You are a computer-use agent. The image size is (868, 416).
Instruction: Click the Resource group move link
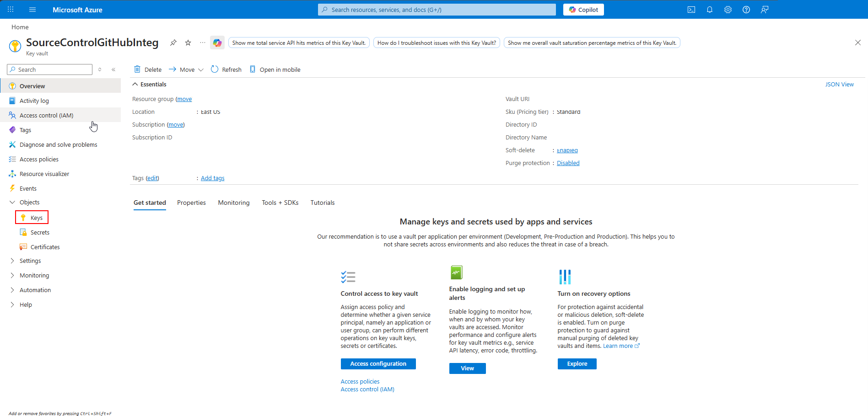click(184, 99)
